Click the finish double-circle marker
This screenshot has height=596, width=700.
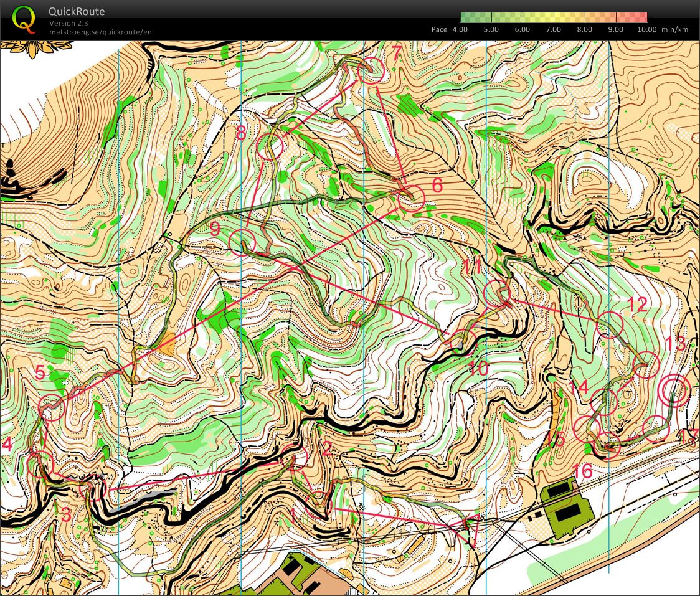coord(674,391)
